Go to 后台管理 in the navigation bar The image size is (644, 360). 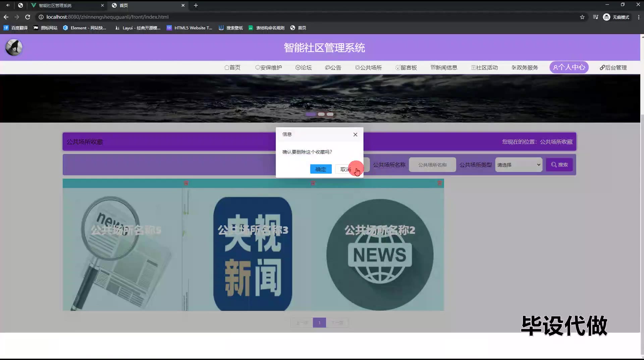(613, 67)
